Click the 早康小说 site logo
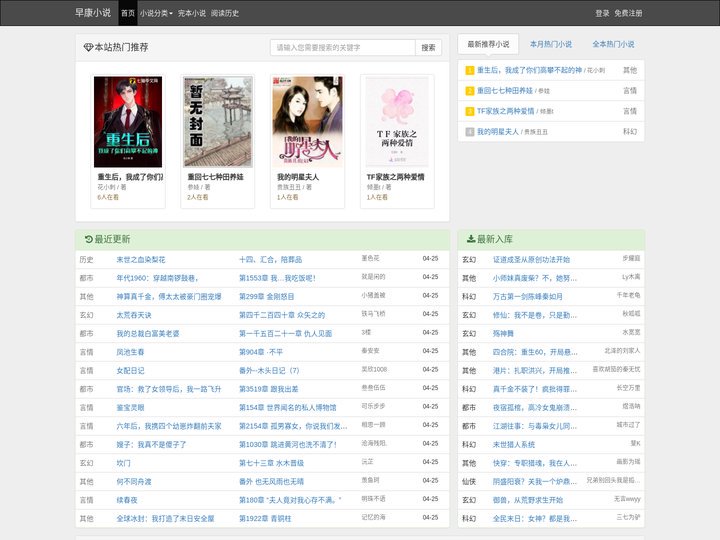This screenshot has width=720, height=540. pyautogui.click(x=93, y=13)
